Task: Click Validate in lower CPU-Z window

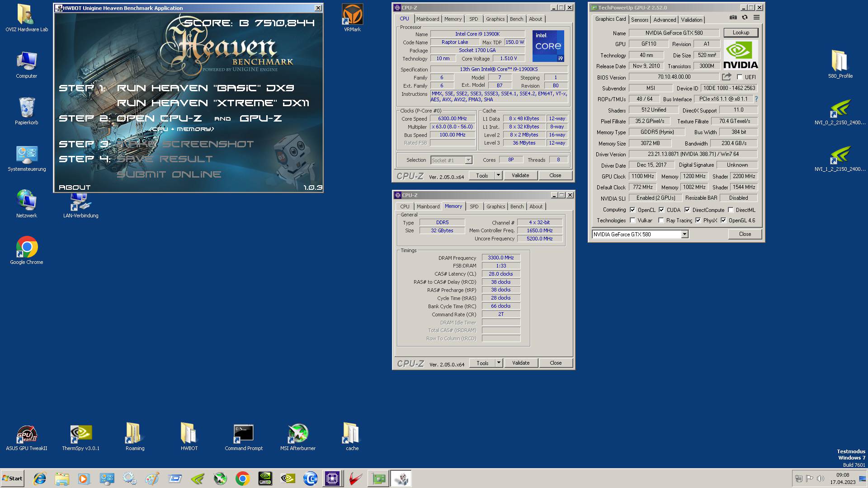Action: tap(521, 363)
